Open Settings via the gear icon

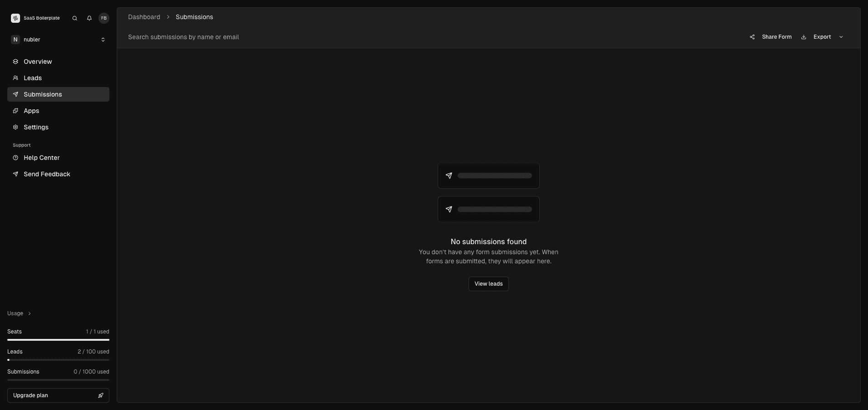pos(15,127)
